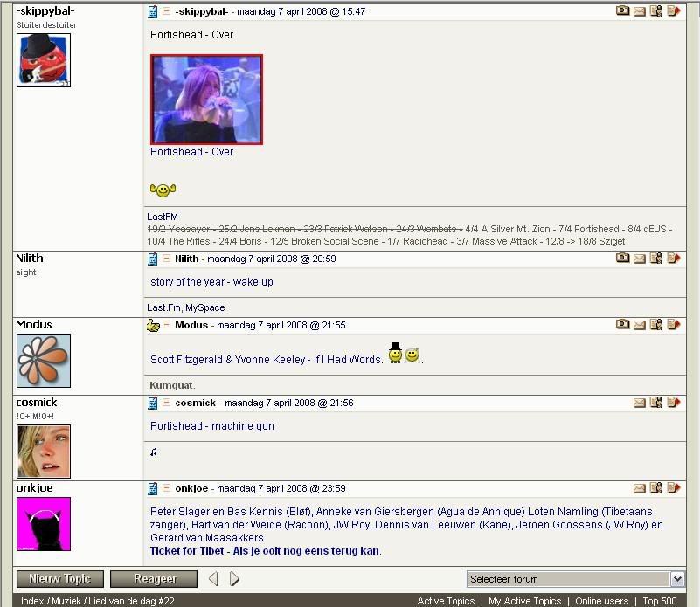This screenshot has height=607, width=700.
Task: Open Ticket for Tibet song link
Action: tap(265, 551)
